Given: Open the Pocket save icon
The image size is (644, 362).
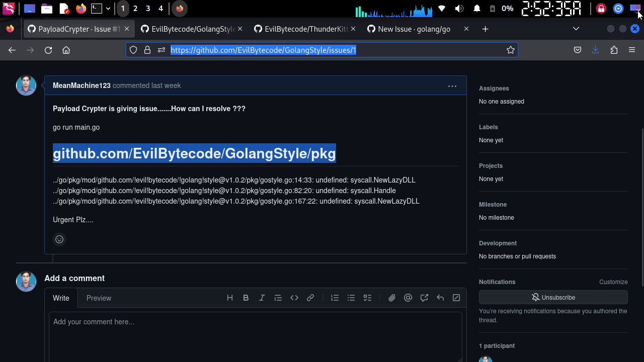Looking at the screenshot, I should tap(578, 50).
